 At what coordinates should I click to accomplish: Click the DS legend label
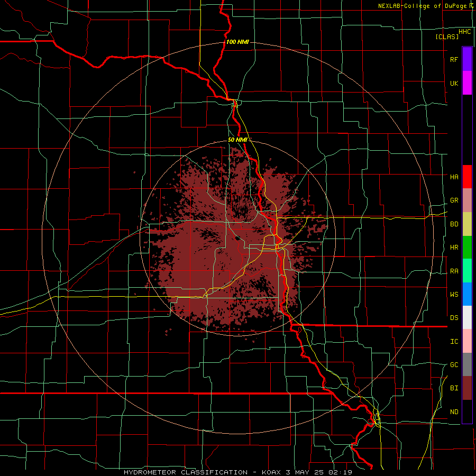click(454, 318)
